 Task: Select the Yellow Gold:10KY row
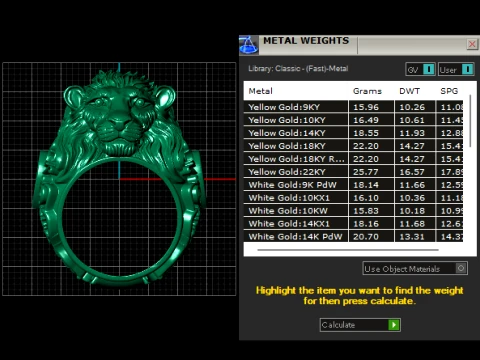tap(353, 120)
